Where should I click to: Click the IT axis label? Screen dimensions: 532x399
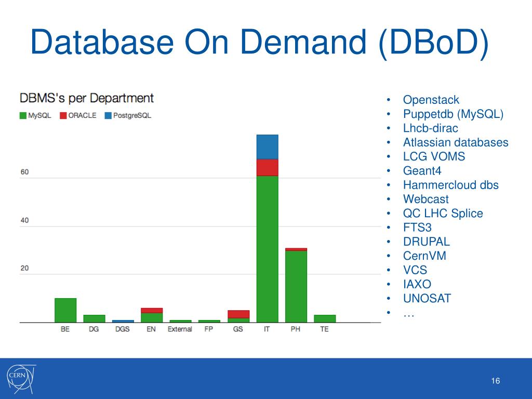(267, 329)
